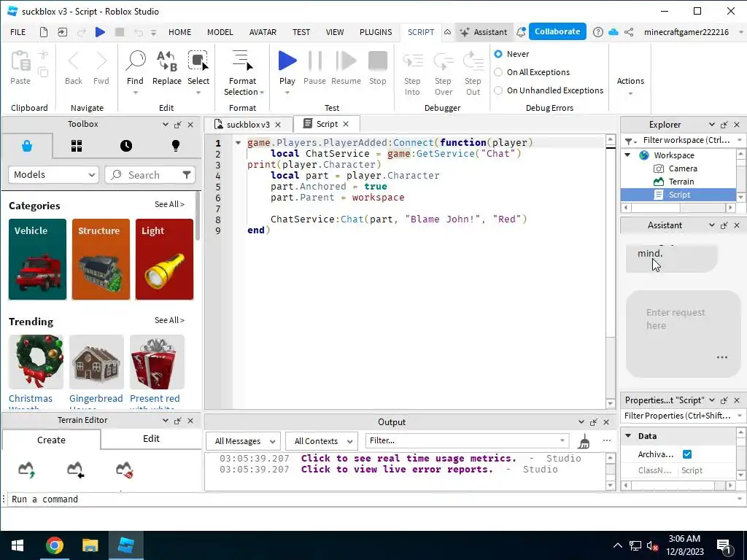Image resolution: width=747 pixels, height=560 pixels.
Task: Switch to the PLUGINS ribbon tab
Action: click(x=376, y=32)
